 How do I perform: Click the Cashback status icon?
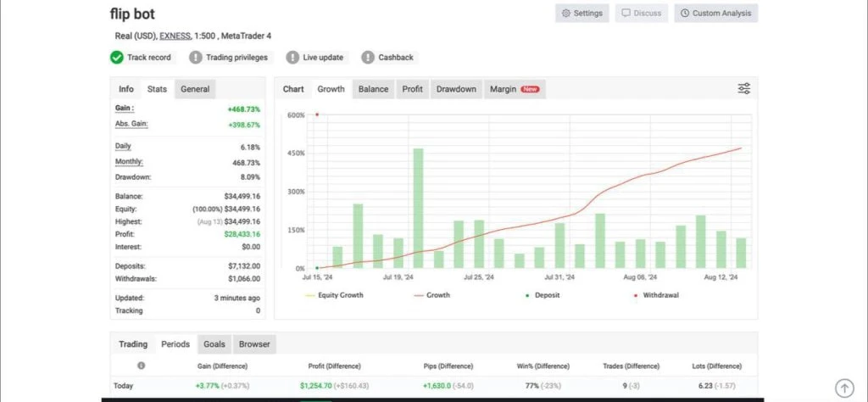(368, 58)
